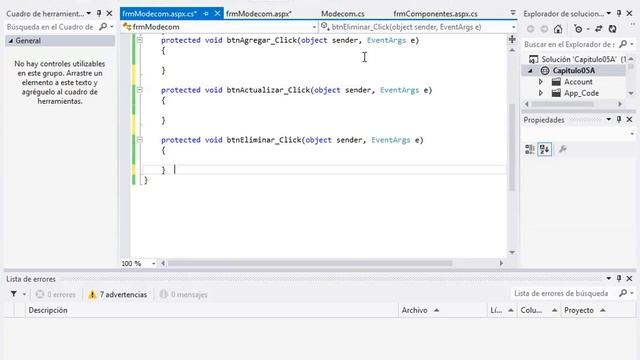Click the editor horizontal scrollbar thumb
This screenshot has width=640, height=360.
(x=310, y=263)
